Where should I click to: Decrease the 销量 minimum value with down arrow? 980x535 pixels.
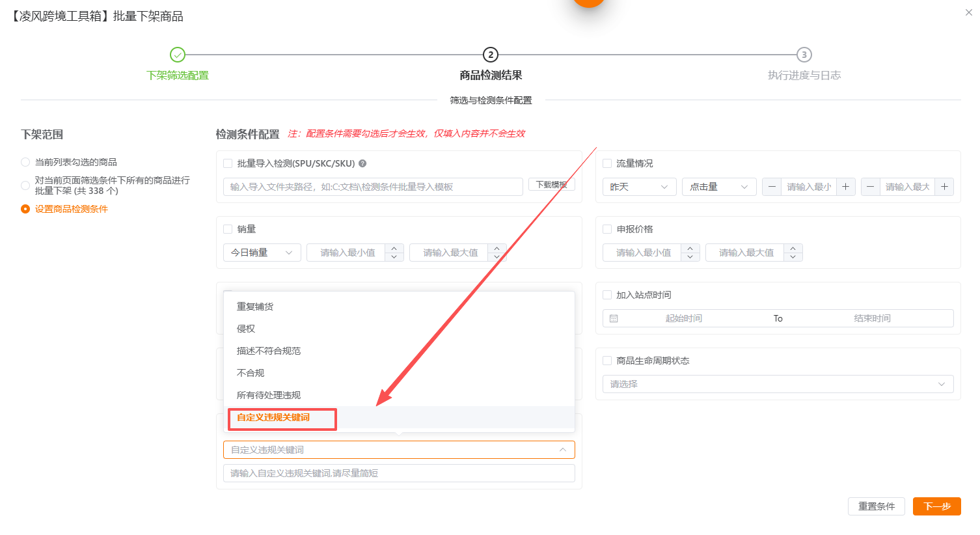pyautogui.click(x=394, y=256)
